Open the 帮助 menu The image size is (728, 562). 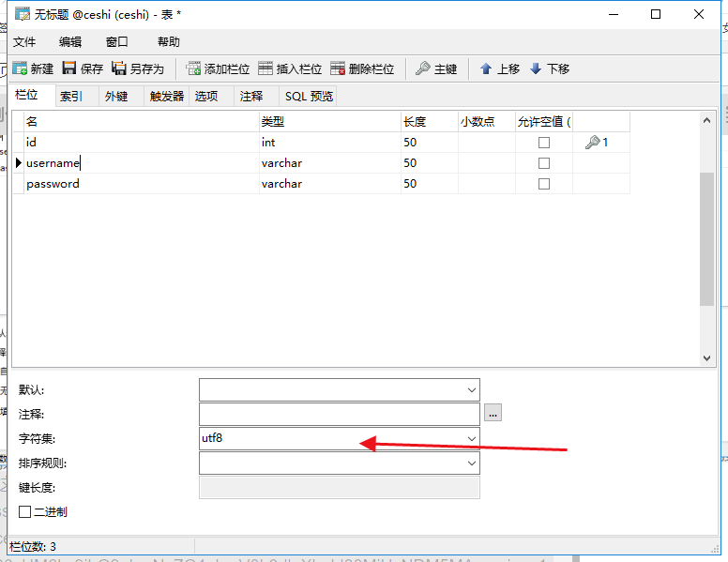169,42
